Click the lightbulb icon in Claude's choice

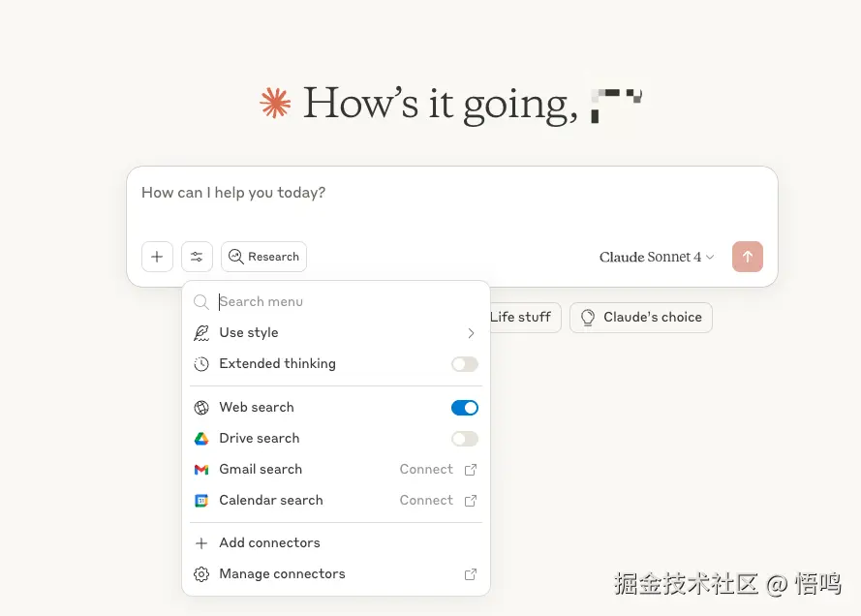[588, 318]
